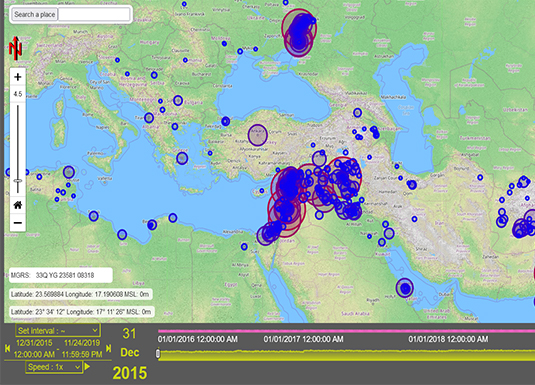Start timeline playback with play arrow
The image size is (535, 385).
[87, 367]
